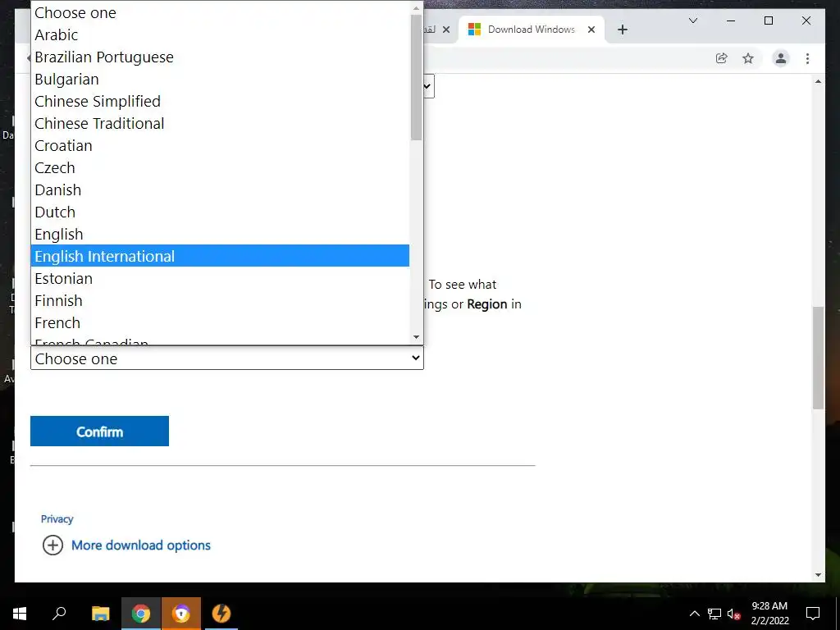Open Chrome tab search chevron
The height and width of the screenshot is (630, 840).
coord(692,21)
